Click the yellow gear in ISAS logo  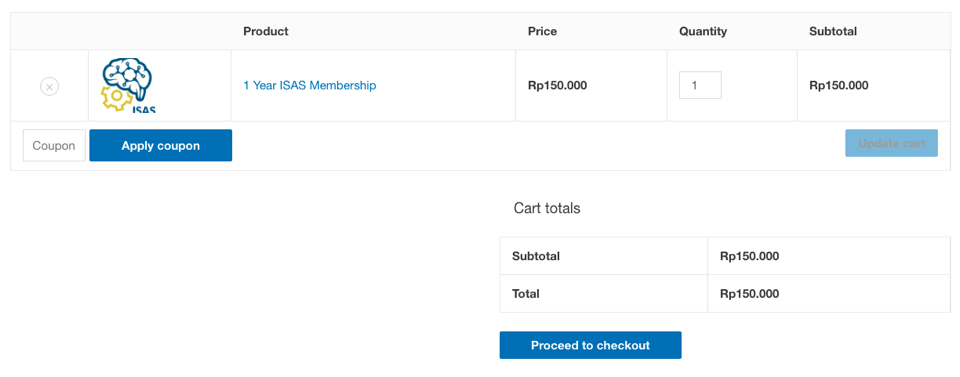point(116,99)
